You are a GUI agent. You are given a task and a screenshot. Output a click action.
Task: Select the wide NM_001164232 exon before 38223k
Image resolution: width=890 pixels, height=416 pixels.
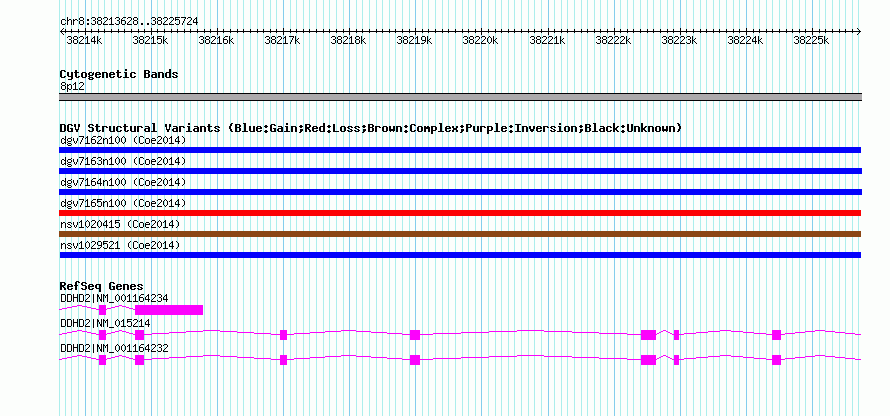[x=648, y=360]
